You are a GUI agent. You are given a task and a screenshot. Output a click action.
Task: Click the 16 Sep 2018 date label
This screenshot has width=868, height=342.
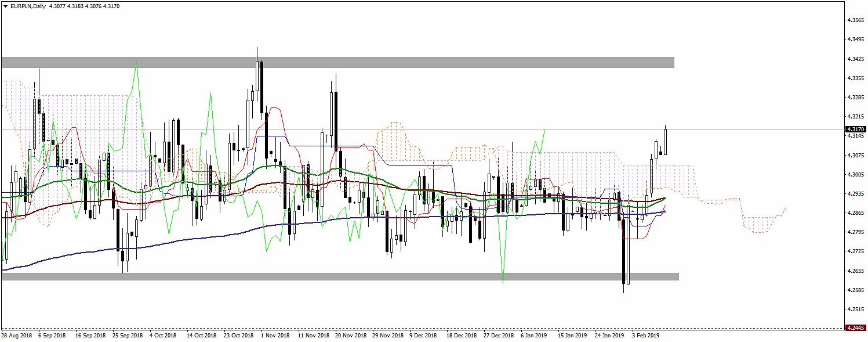point(90,336)
